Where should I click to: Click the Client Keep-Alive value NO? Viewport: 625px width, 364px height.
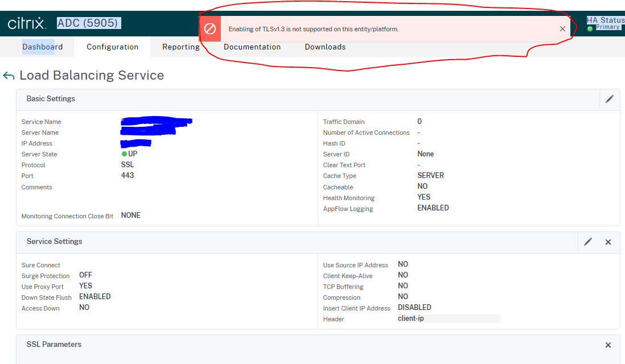(x=403, y=275)
